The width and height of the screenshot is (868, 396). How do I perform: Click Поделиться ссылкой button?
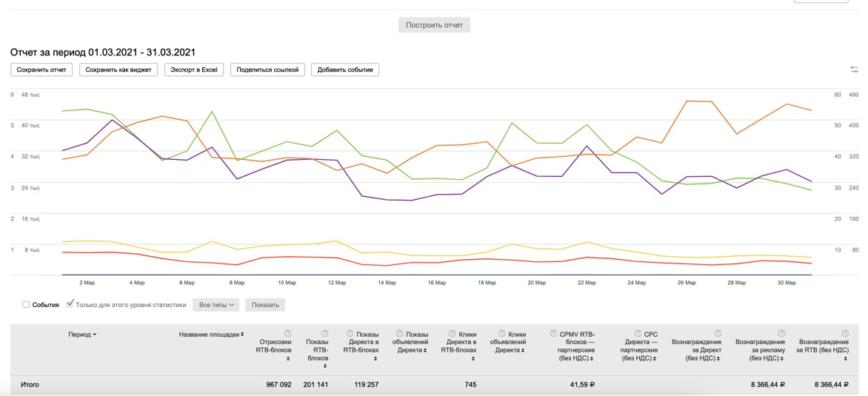(x=267, y=70)
